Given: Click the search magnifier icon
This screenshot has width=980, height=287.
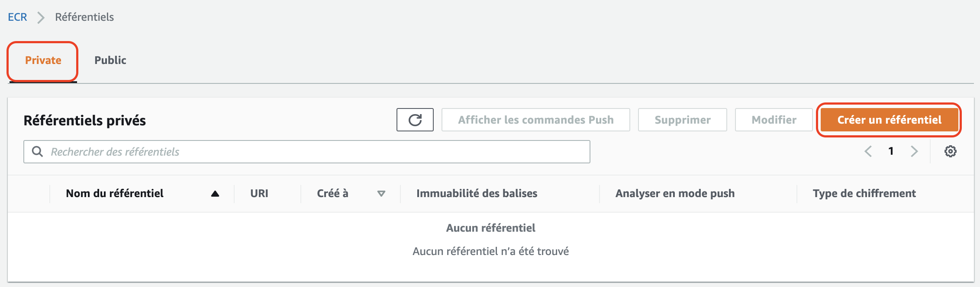Looking at the screenshot, I should 38,151.
